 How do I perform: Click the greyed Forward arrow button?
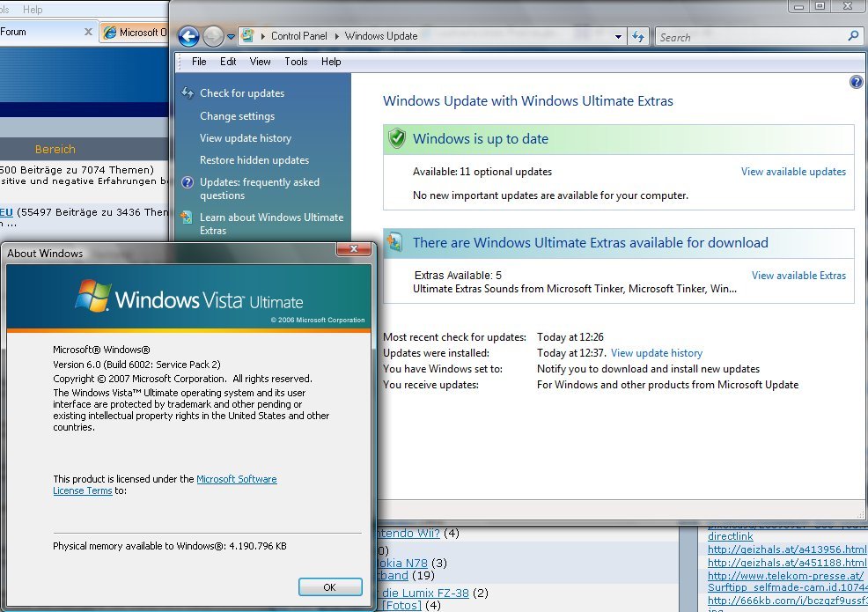[213, 37]
